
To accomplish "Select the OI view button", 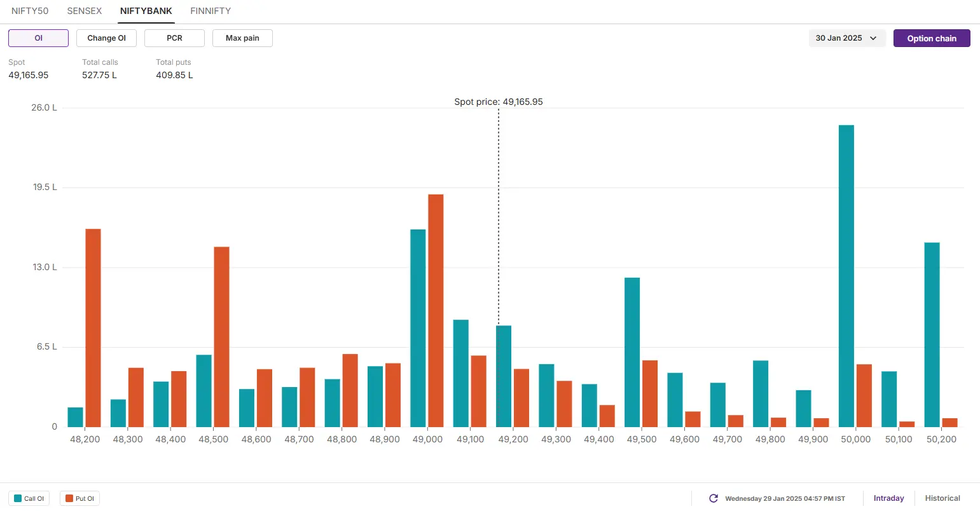I will click(x=38, y=38).
